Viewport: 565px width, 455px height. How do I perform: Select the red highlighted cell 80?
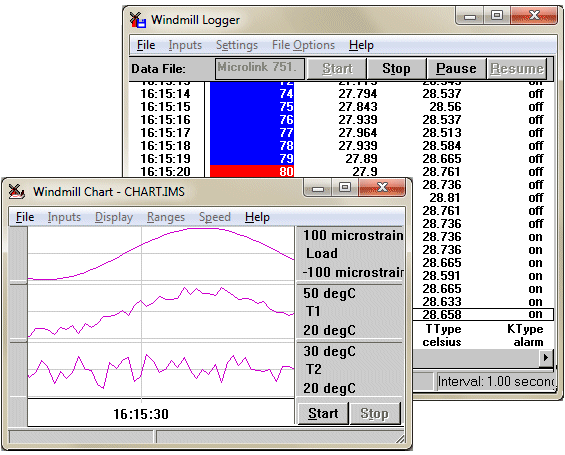252,171
